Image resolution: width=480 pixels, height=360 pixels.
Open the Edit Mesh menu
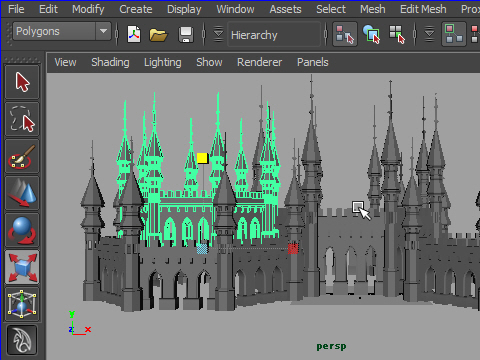click(423, 9)
